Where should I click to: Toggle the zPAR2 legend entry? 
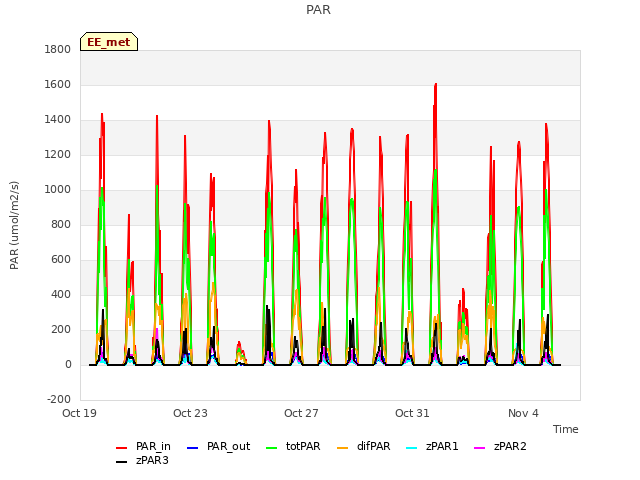pyautogui.click(x=500, y=447)
